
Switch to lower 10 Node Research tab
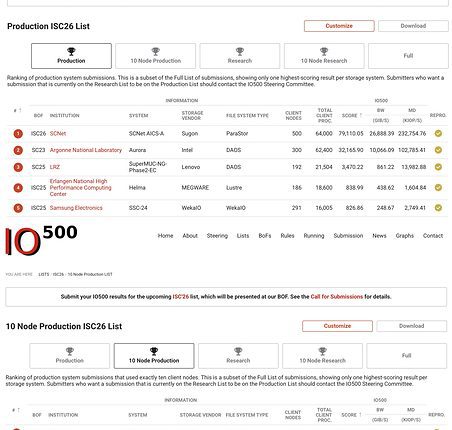[322, 356]
